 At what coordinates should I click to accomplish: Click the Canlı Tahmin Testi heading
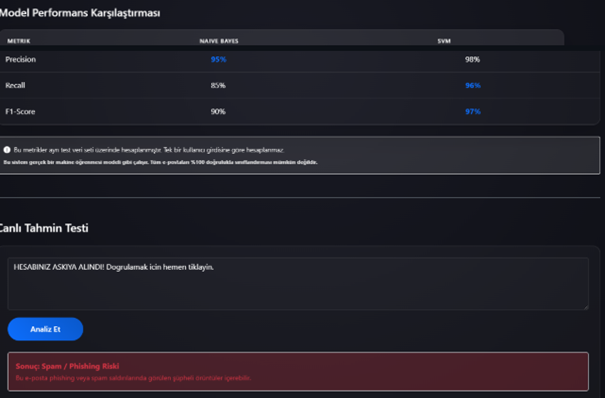(44, 228)
